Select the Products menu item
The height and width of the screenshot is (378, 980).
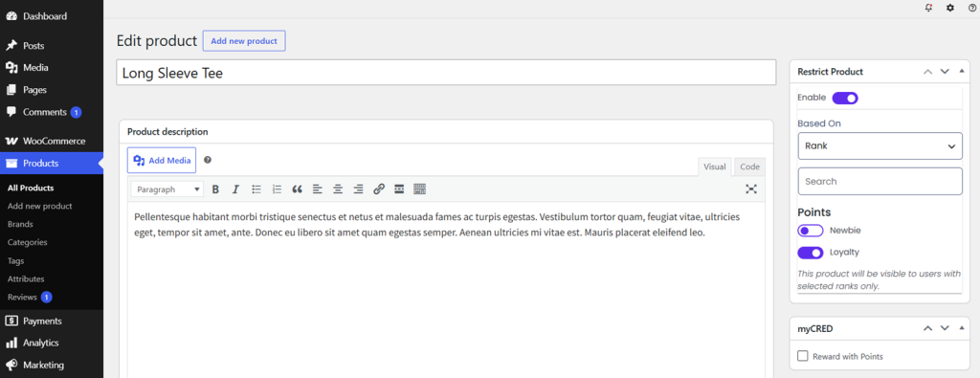tap(52, 164)
